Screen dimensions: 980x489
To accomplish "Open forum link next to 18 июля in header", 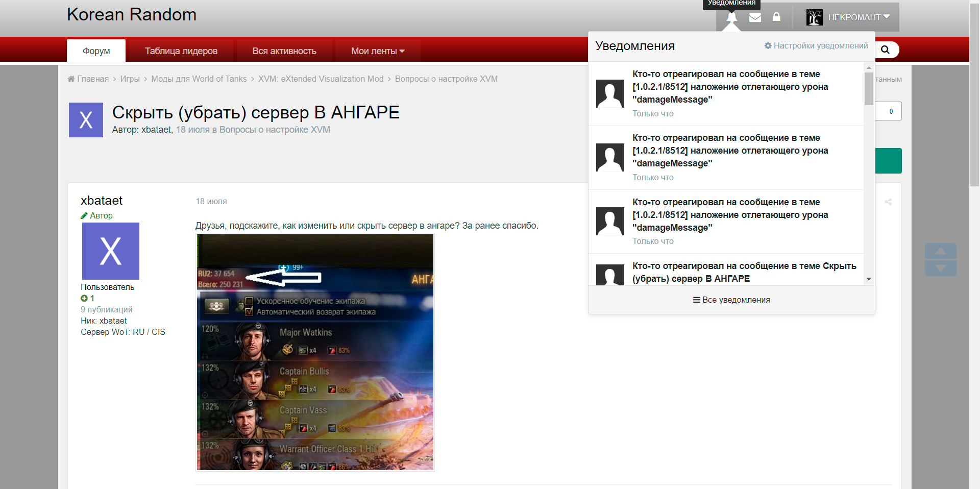I will click(x=275, y=130).
